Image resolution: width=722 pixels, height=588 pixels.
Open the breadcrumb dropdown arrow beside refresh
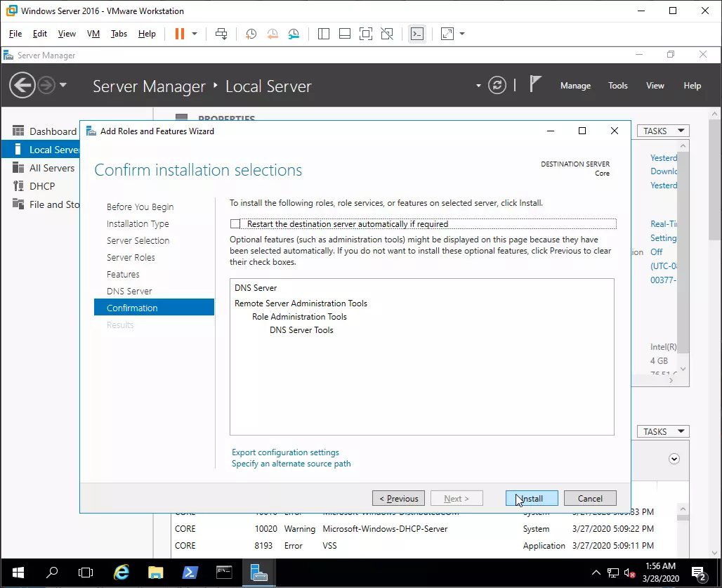click(478, 86)
